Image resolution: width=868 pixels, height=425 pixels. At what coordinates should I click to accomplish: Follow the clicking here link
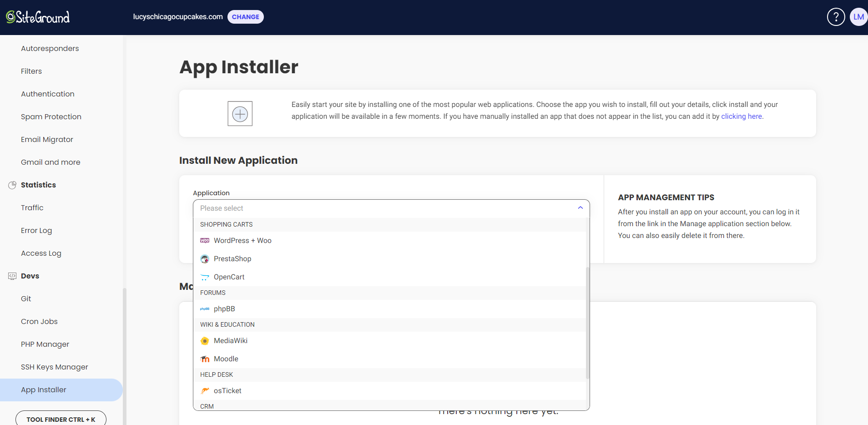click(742, 116)
